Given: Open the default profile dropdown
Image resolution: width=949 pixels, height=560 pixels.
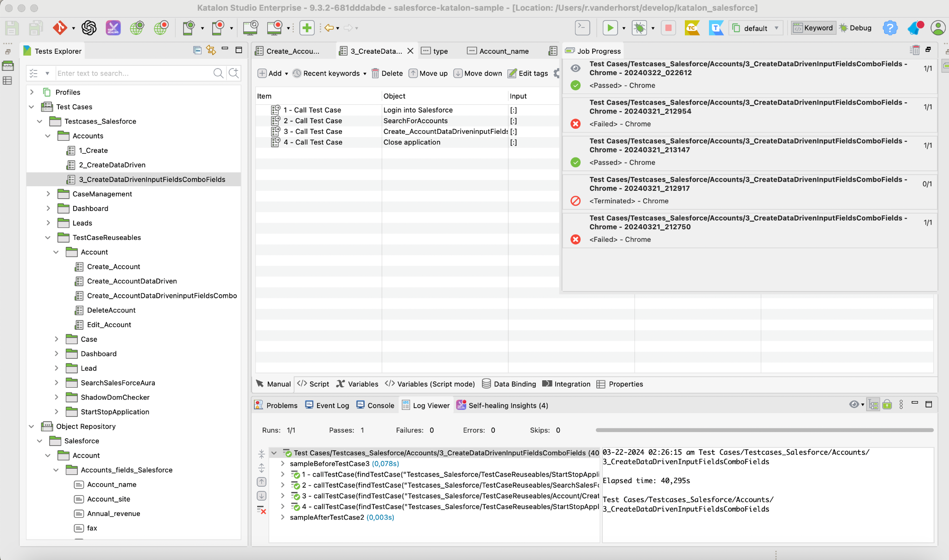Looking at the screenshot, I should pos(756,28).
